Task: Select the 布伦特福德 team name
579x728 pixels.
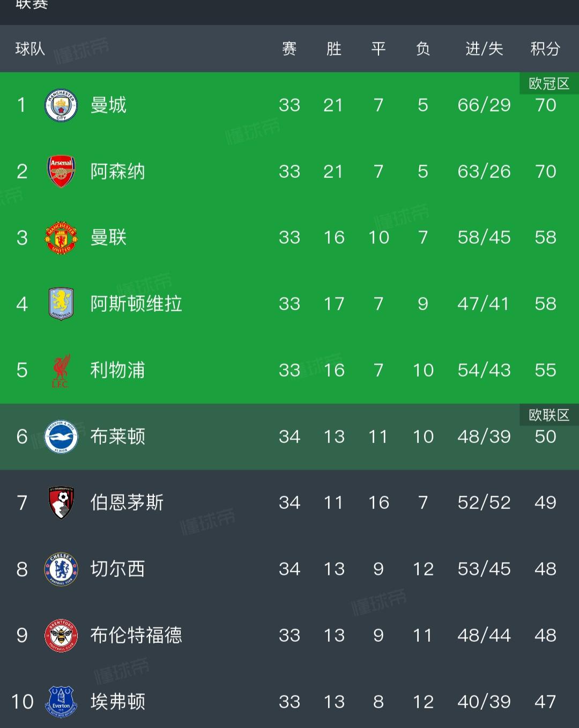Action: [136, 635]
